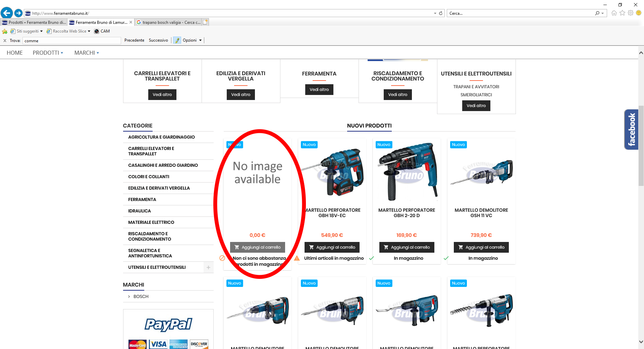Screen dimensions: 644x349
Task: Click the smiley feedback icon
Action: (x=639, y=13)
